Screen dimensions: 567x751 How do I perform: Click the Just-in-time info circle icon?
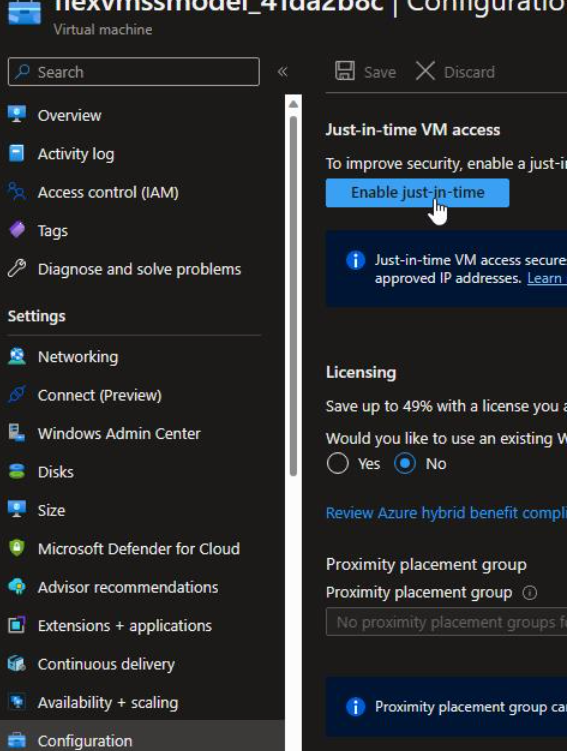coord(355,261)
